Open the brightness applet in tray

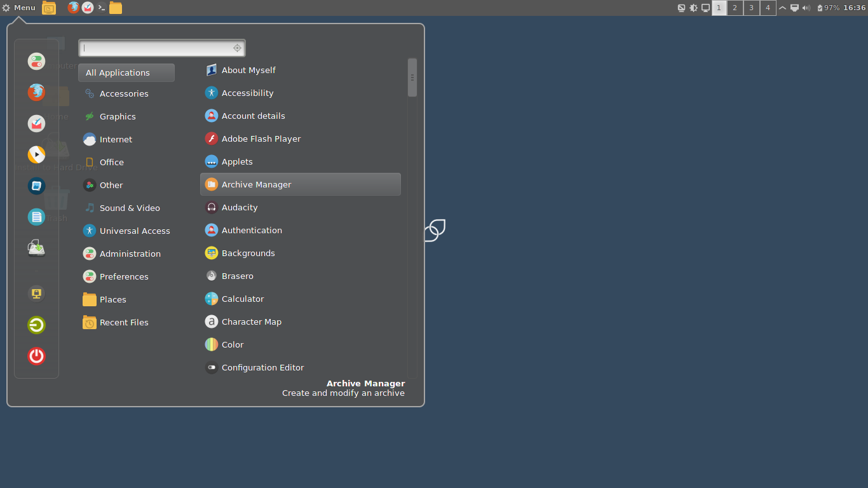click(693, 8)
